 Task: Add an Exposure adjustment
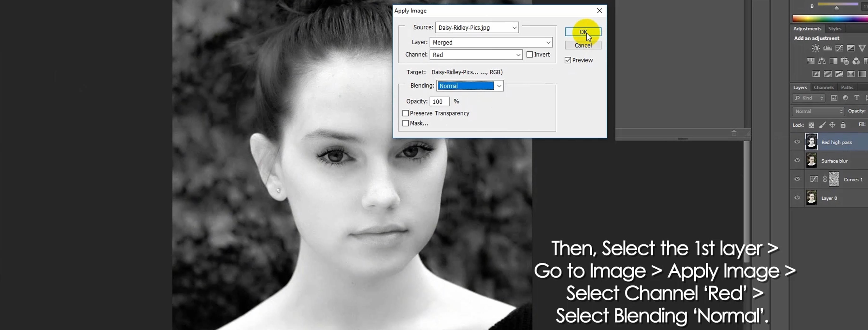coord(851,48)
